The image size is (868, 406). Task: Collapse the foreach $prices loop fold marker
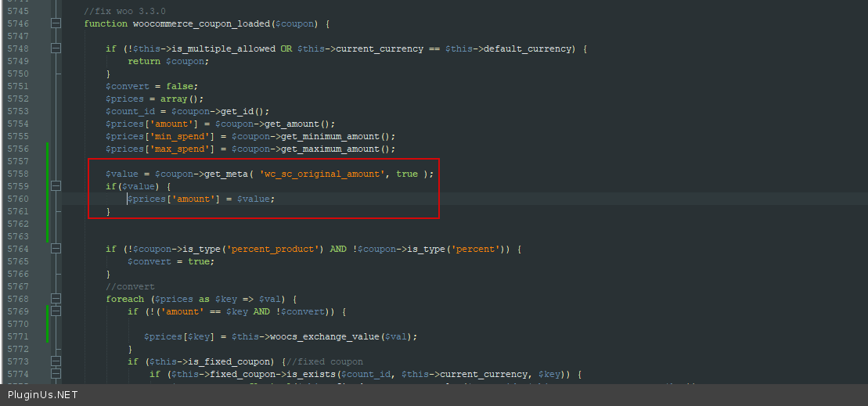[x=56, y=299]
